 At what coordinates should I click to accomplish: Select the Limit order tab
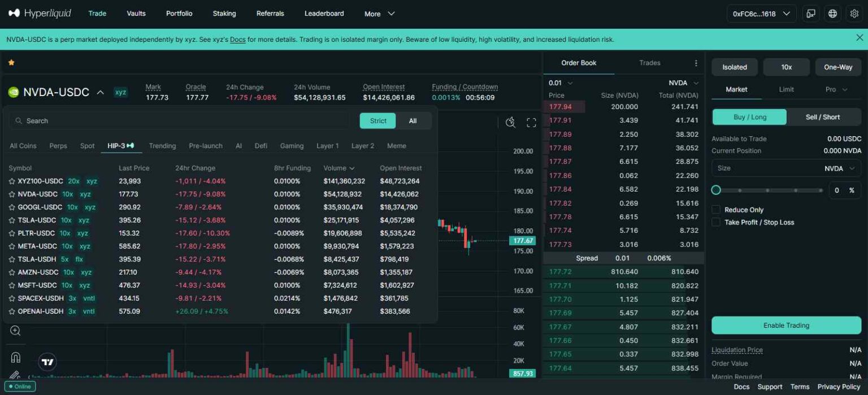(x=786, y=89)
